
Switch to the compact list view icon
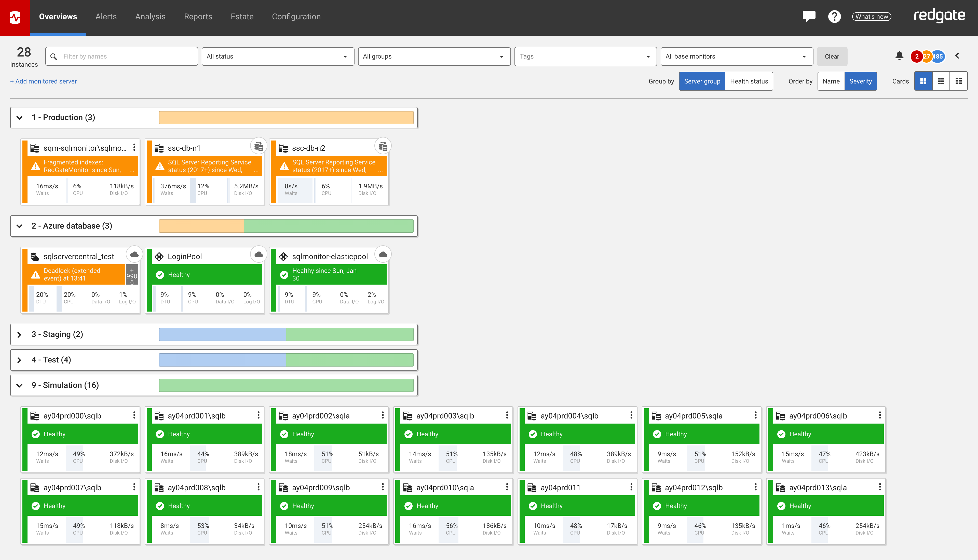958,81
